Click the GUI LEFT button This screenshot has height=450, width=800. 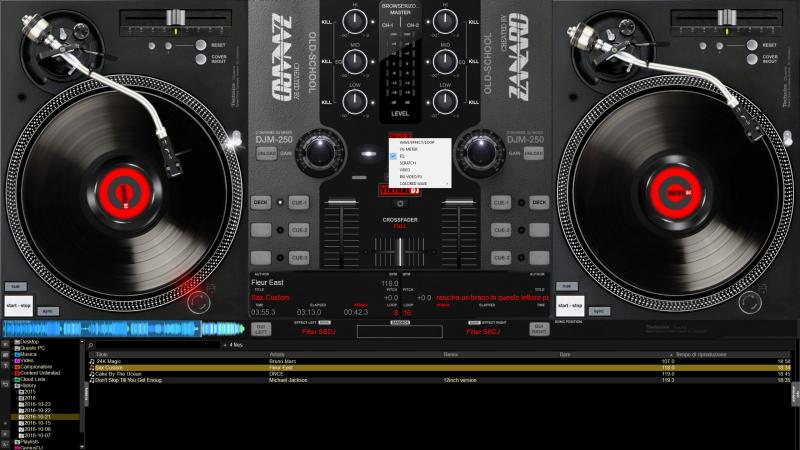(261, 329)
